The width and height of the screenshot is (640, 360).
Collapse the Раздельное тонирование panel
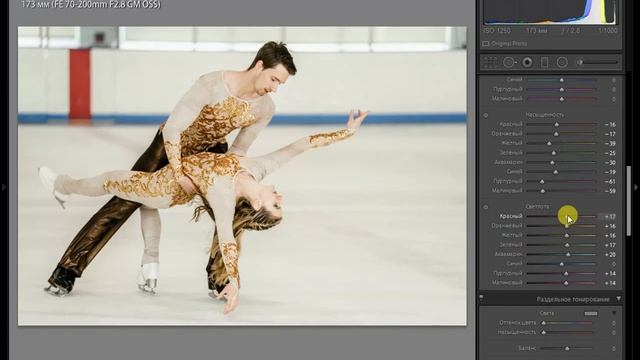pyautogui.click(x=618, y=299)
